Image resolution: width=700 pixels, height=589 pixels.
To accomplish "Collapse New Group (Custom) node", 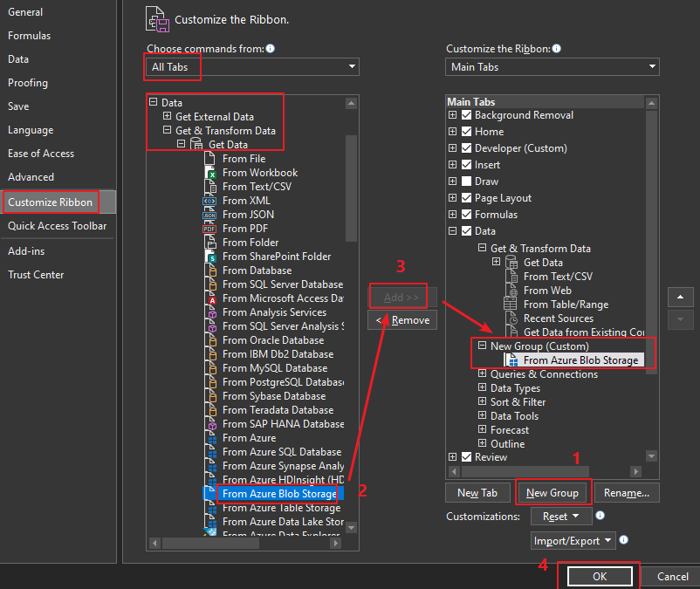I will click(482, 346).
